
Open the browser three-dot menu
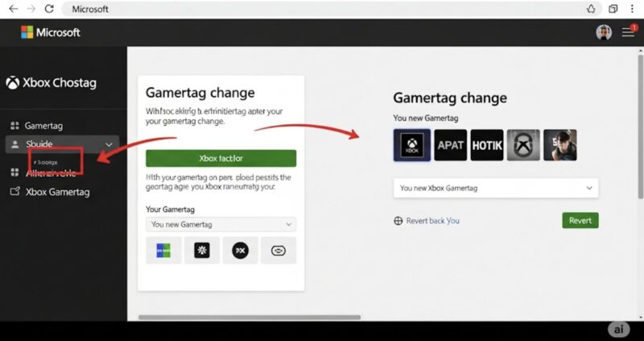coord(632,9)
